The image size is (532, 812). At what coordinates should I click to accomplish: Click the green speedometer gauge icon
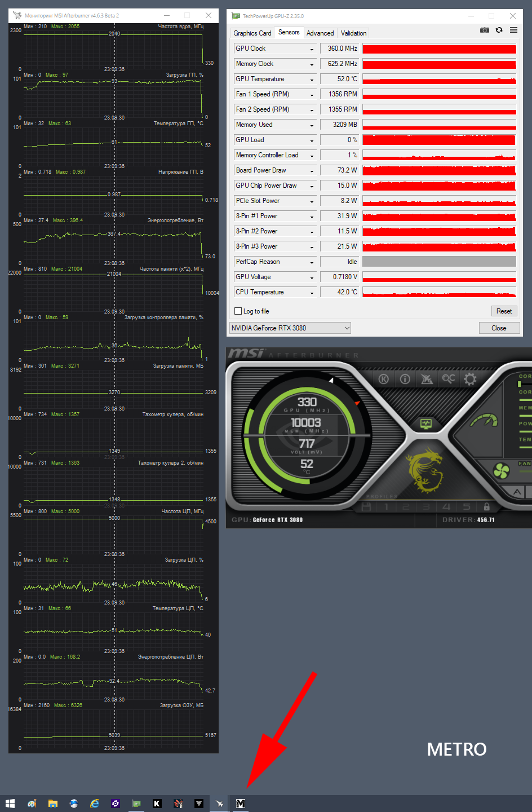click(484, 420)
